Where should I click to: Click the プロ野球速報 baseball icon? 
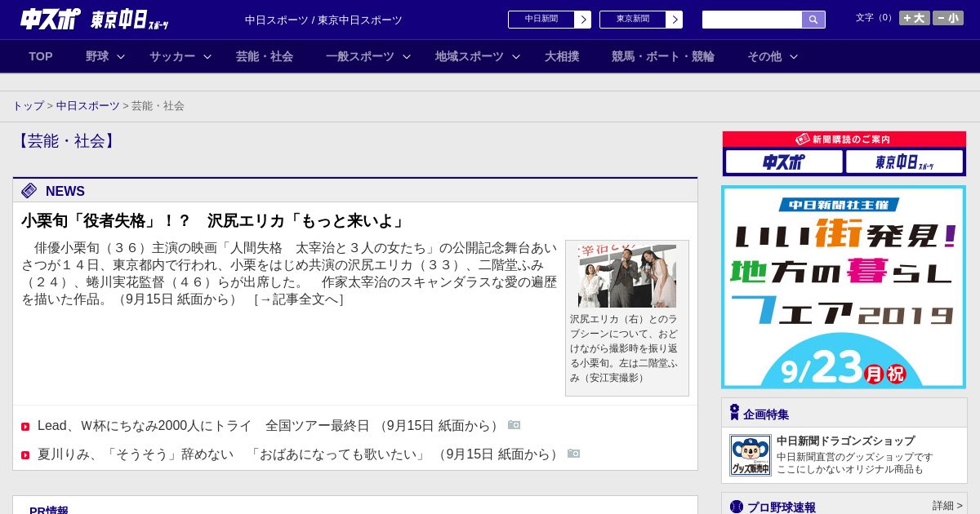[x=737, y=507]
